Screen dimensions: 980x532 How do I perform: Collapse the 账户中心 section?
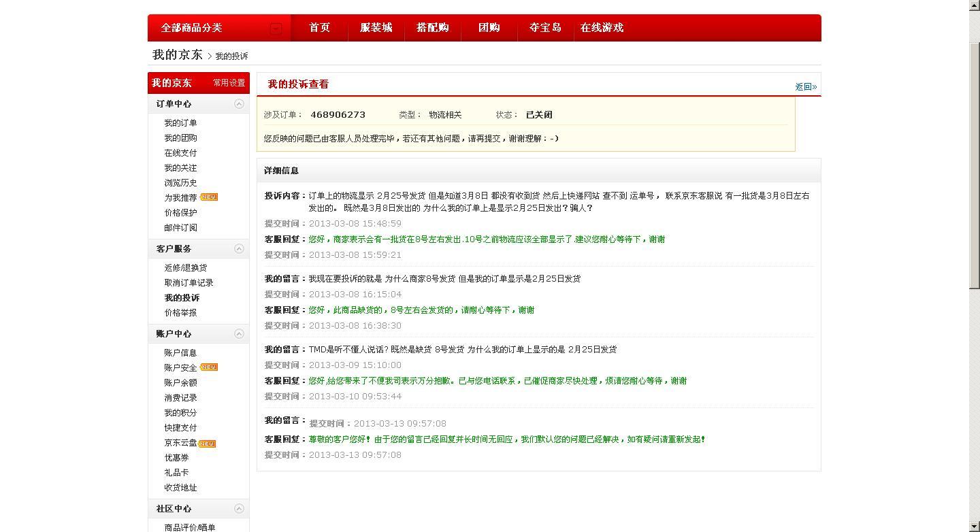(239, 333)
